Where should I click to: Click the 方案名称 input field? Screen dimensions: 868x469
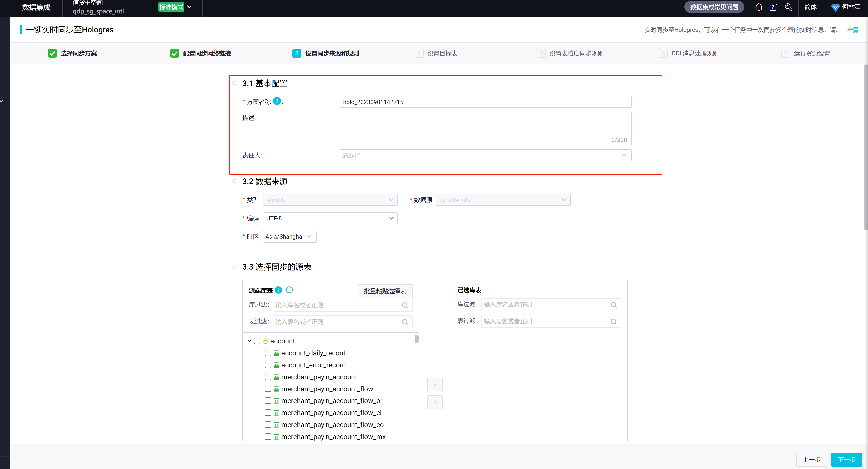[x=485, y=102]
